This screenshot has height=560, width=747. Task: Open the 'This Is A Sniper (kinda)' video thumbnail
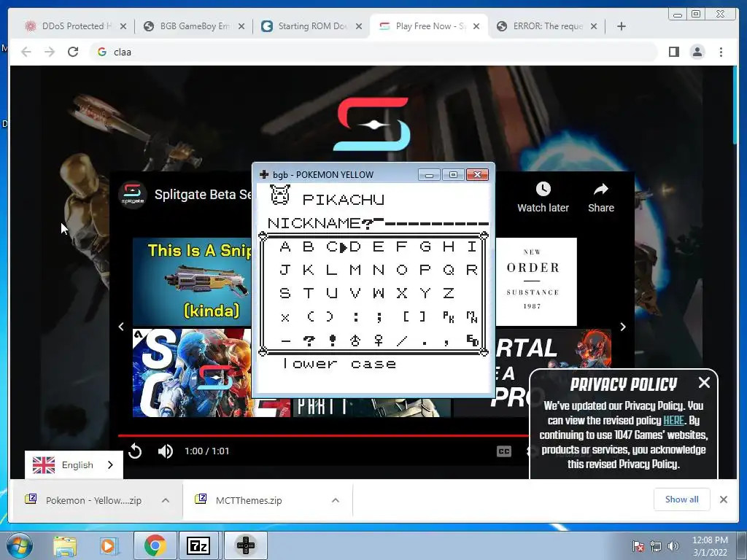coord(192,282)
